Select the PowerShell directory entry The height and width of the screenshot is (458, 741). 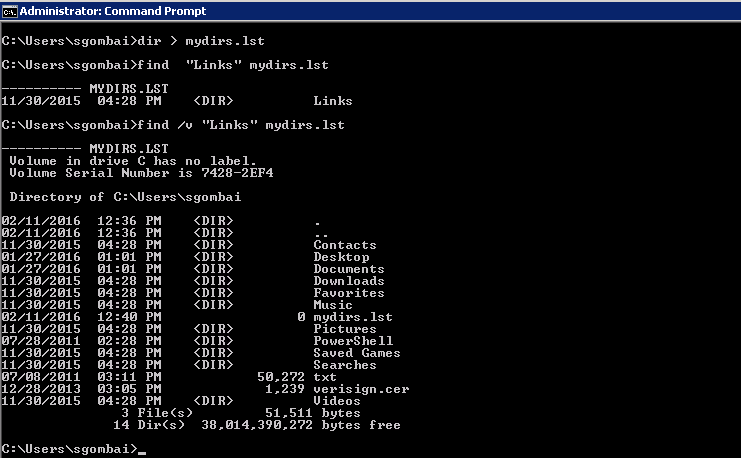197,341
